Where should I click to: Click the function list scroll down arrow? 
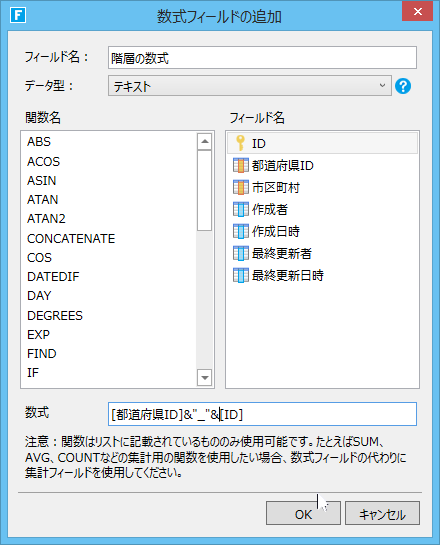point(205,377)
